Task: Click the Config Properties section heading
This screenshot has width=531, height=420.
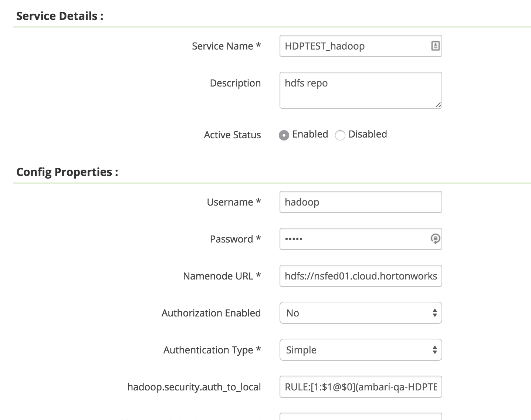Action: tap(67, 172)
